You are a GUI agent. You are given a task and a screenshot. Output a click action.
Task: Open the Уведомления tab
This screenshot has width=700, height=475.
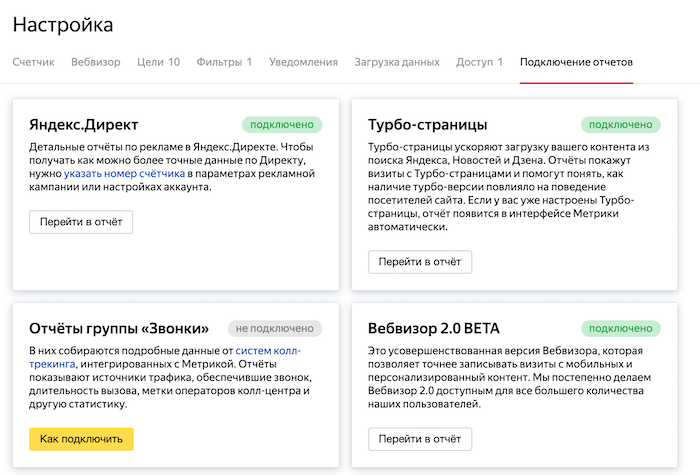[303, 62]
